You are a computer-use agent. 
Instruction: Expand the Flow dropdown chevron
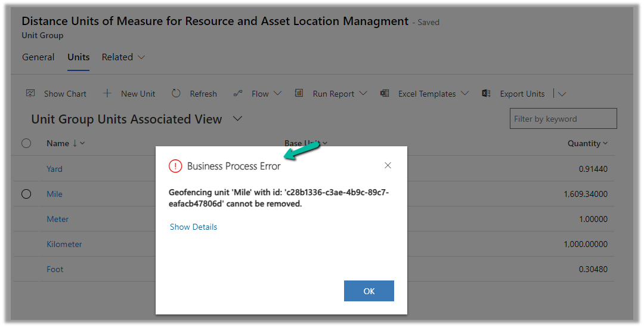point(278,94)
